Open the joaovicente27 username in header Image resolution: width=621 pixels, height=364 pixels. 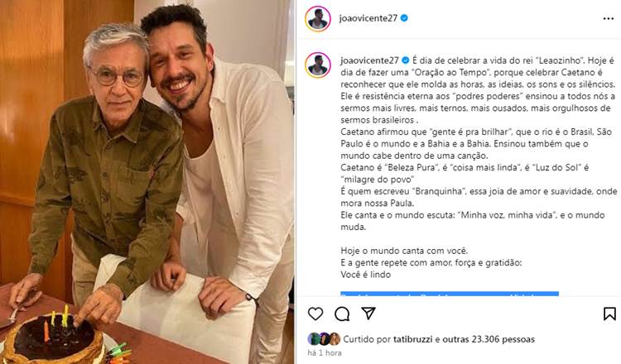[368, 18]
